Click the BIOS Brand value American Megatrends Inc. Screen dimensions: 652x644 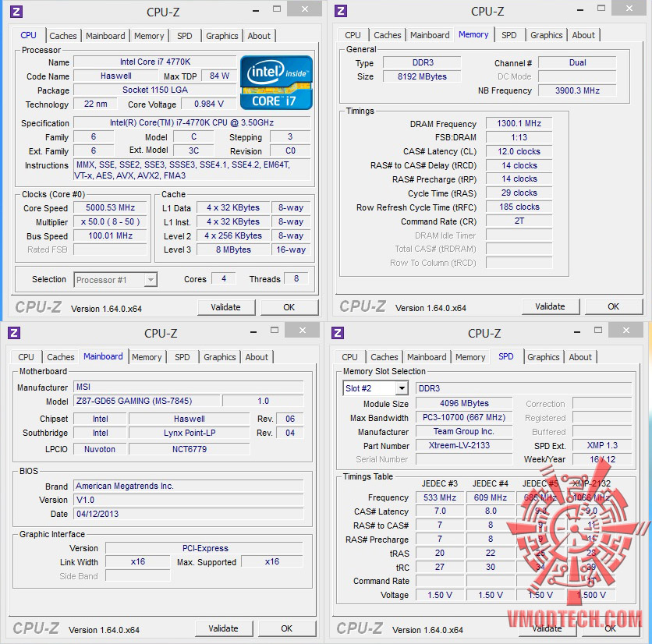point(189,486)
